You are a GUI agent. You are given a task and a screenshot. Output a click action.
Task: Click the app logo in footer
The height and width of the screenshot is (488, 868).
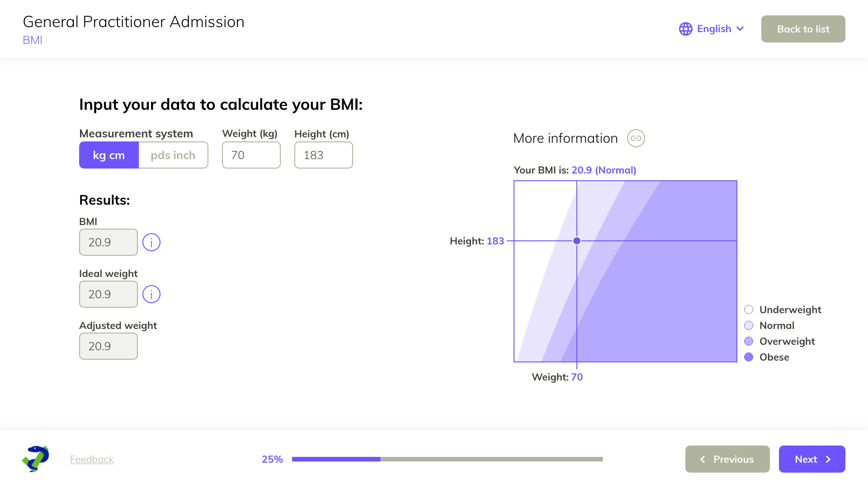click(x=36, y=459)
